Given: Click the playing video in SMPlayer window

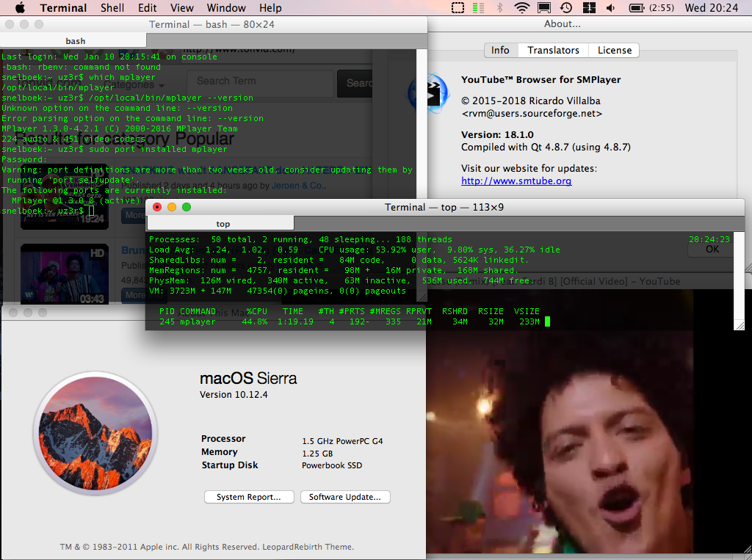Looking at the screenshot, I should 560,441.
